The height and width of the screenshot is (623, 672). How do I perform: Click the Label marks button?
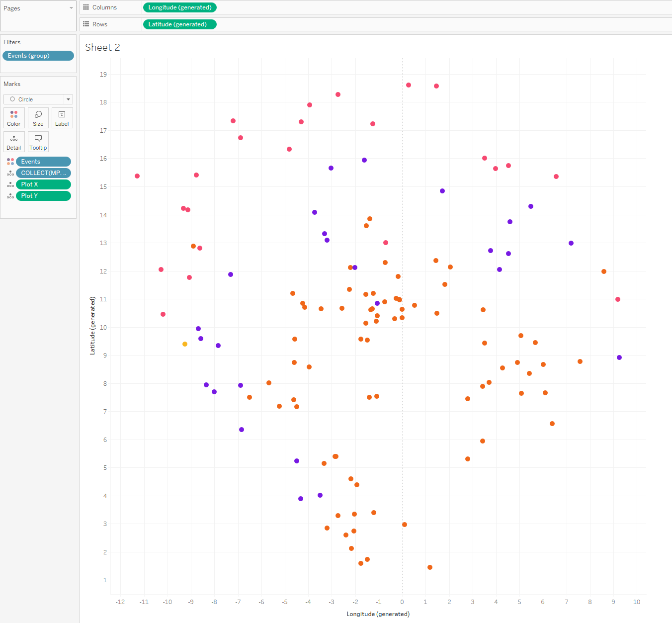[x=62, y=118]
